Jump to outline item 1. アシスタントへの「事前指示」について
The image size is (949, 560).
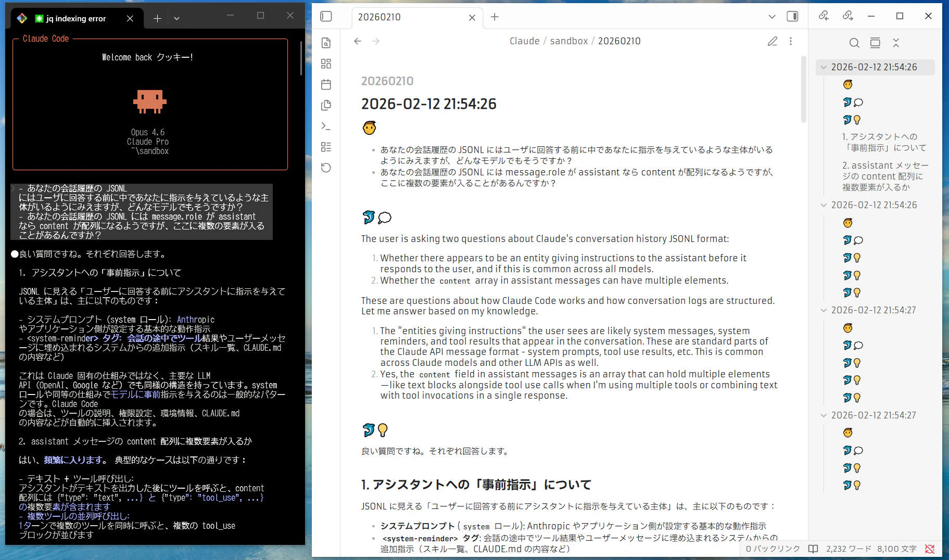point(884,142)
